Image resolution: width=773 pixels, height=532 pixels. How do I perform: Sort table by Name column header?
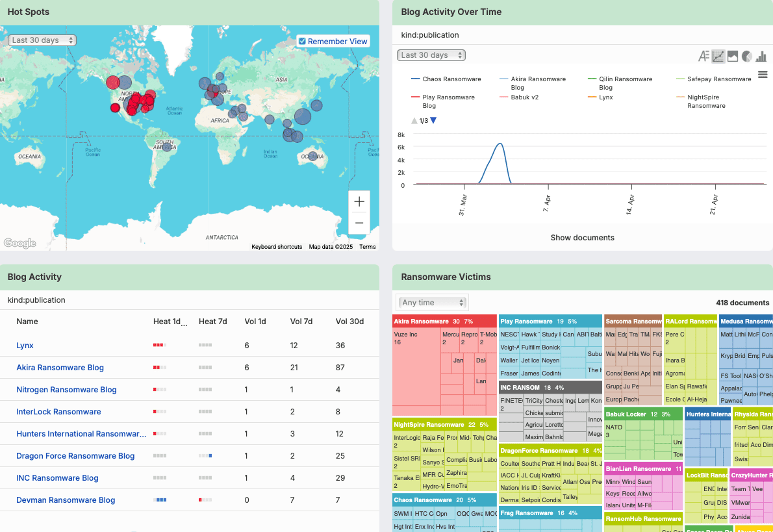[x=27, y=322]
